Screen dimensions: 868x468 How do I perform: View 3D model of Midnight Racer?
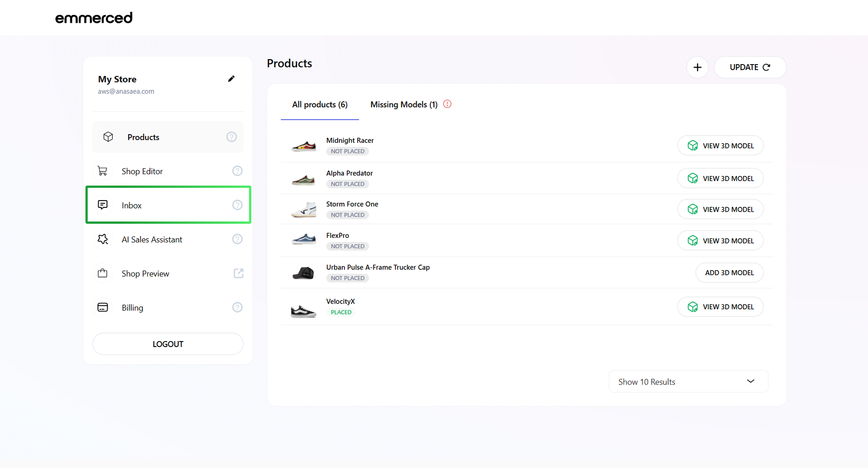720,146
